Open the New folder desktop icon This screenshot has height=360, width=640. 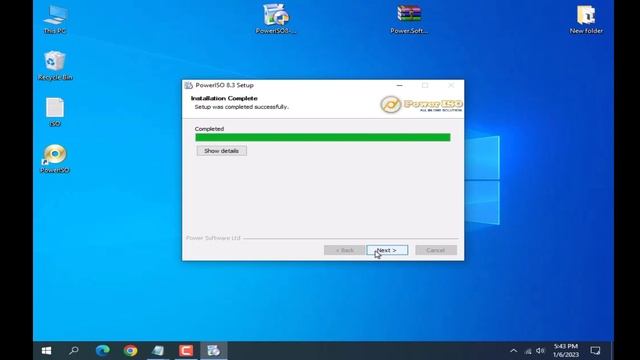point(586,19)
